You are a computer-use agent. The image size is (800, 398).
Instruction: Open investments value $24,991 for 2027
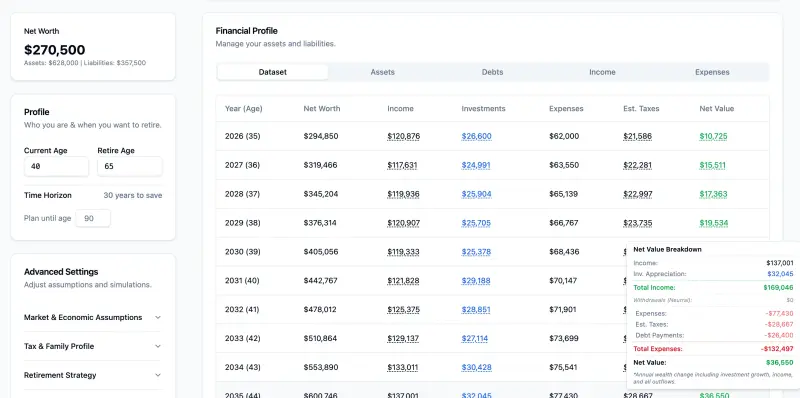pos(476,165)
